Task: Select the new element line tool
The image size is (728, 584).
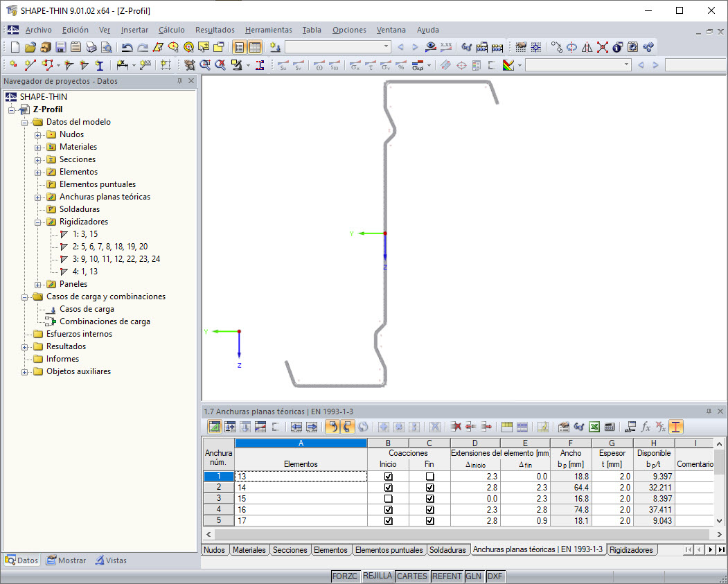Action: pyautogui.click(x=30, y=65)
